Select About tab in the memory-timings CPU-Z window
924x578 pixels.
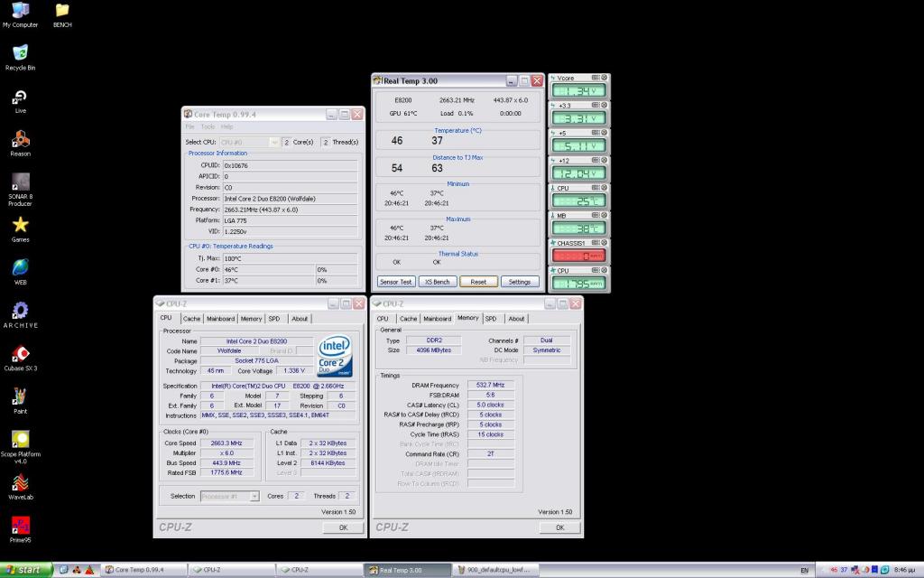click(x=516, y=319)
